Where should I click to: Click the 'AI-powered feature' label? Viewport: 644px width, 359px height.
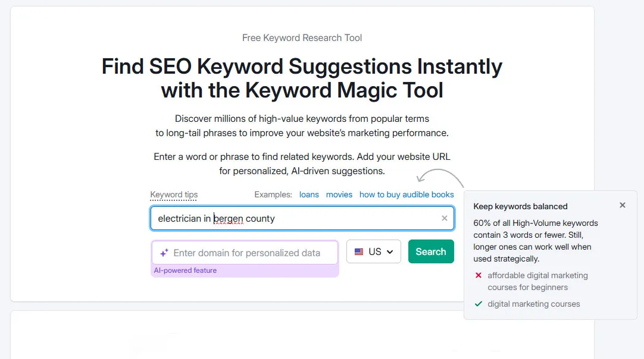coord(185,270)
